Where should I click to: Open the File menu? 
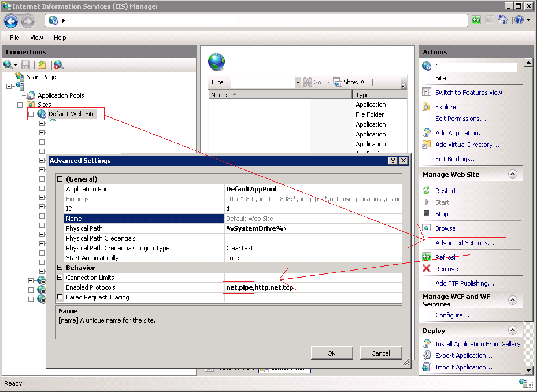click(14, 38)
